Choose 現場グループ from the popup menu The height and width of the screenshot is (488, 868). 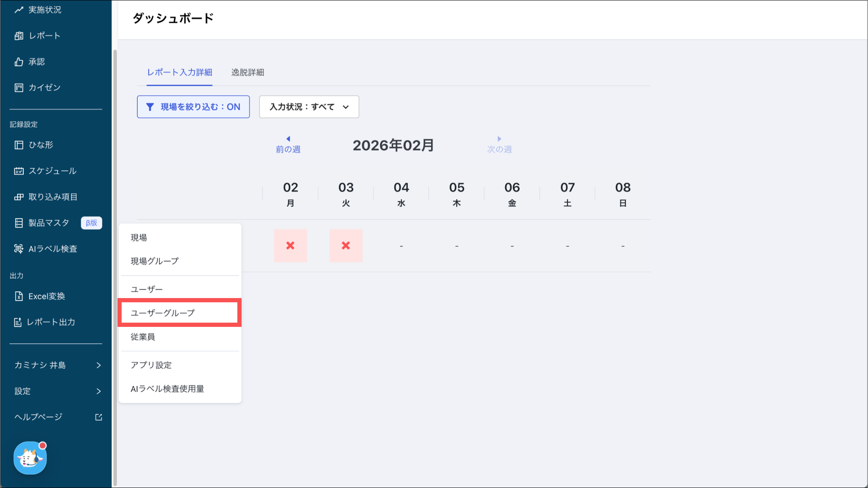pos(155,261)
